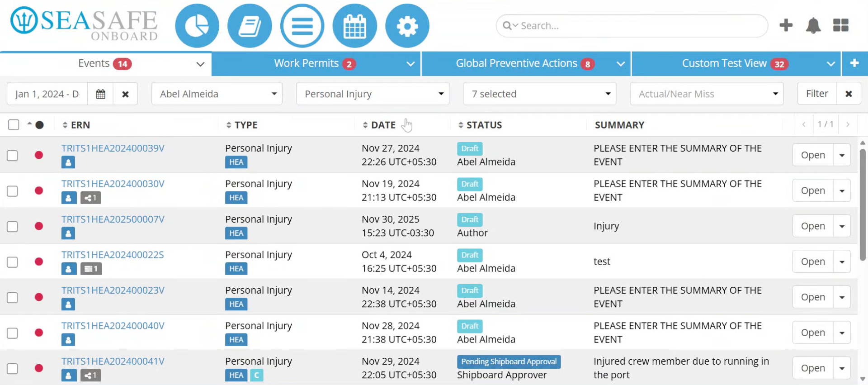Screen dimensions: 868x385
Task: Expand Actual/Near Miss dropdown
Action: click(x=707, y=94)
